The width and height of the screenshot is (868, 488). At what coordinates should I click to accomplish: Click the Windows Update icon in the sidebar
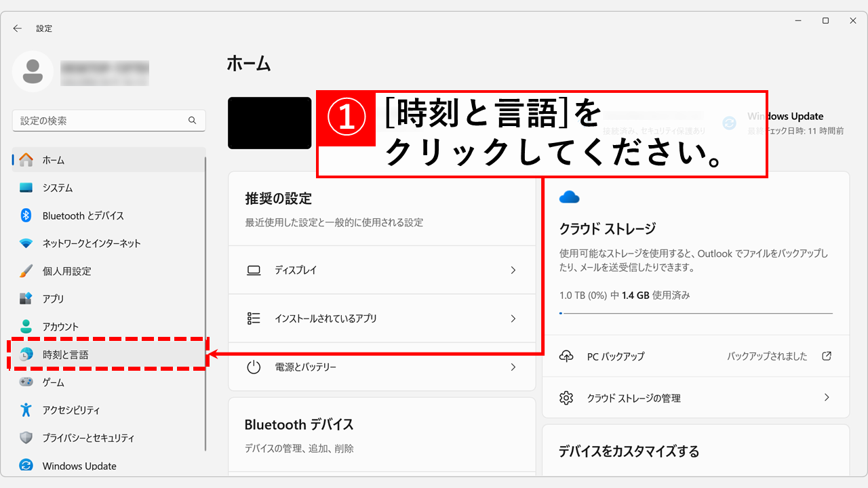pyautogui.click(x=25, y=466)
